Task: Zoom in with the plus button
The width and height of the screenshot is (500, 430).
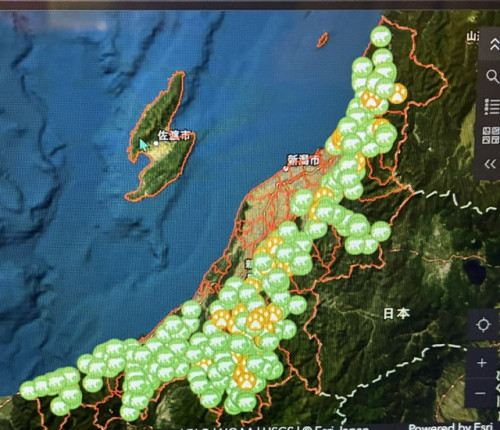Action: coord(482,363)
